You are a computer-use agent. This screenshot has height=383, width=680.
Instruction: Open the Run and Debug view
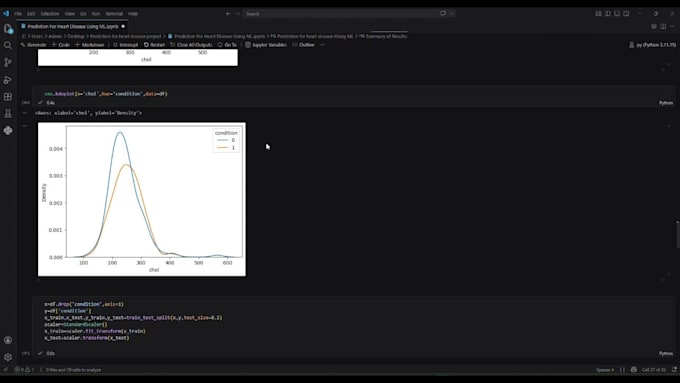pos(8,80)
